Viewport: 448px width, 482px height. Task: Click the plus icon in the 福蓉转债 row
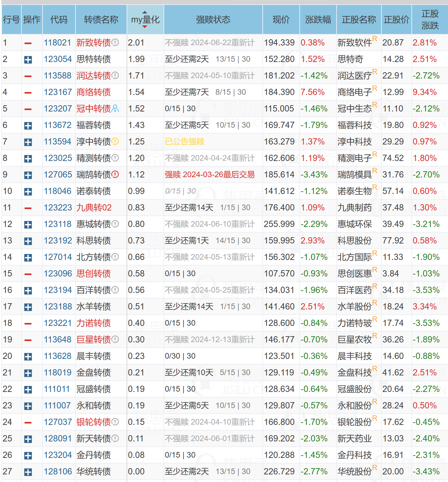(28, 126)
